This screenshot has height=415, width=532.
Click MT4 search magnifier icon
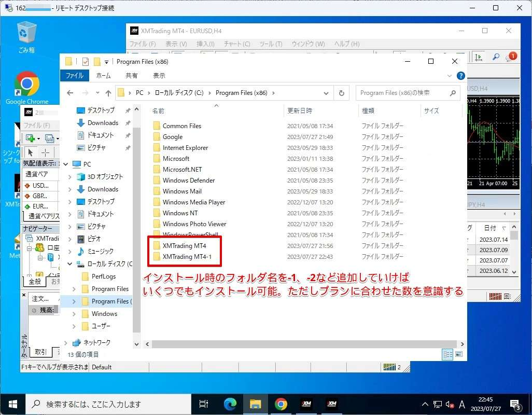pos(496,57)
